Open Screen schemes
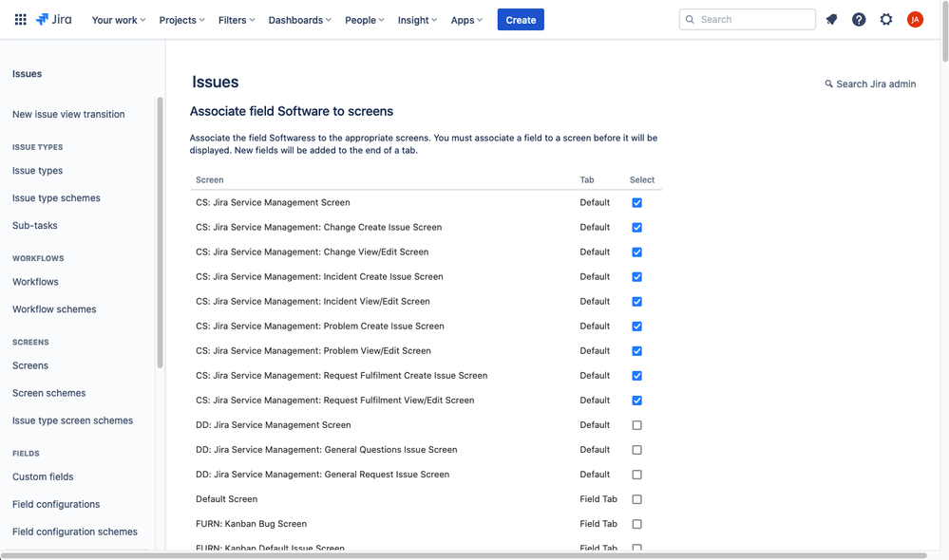This screenshot has height=560, width=949. pyautogui.click(x=49, y=393)
